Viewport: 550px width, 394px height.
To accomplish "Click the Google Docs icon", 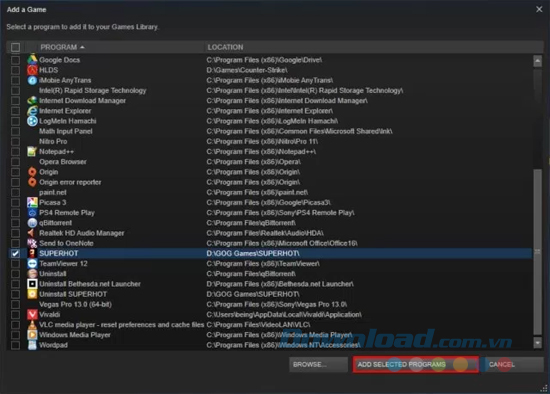I will click(x=32, y=60).
